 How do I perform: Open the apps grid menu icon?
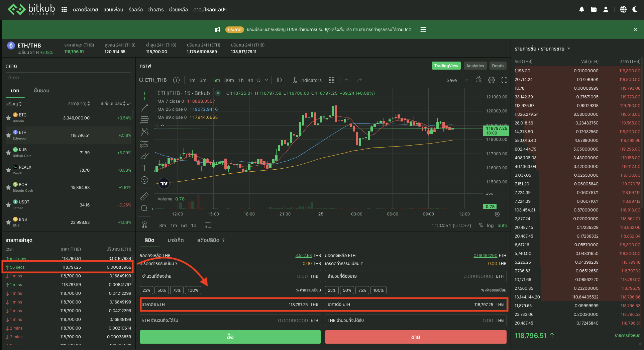click(x=64, y=10)
